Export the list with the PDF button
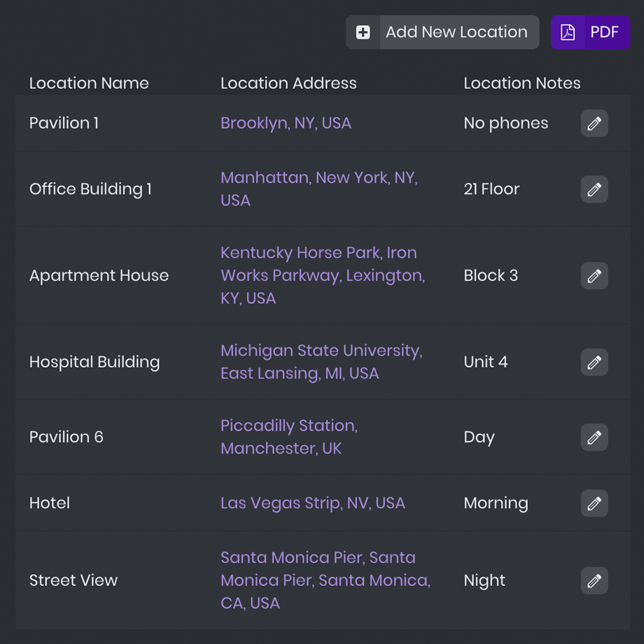The width and height of the screenshot is (644, 644). click(590, 32)
